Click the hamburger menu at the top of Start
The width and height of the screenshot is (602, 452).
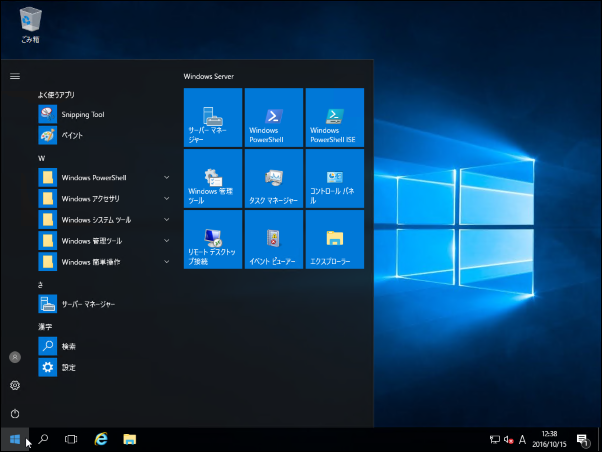tap(15, 75)
